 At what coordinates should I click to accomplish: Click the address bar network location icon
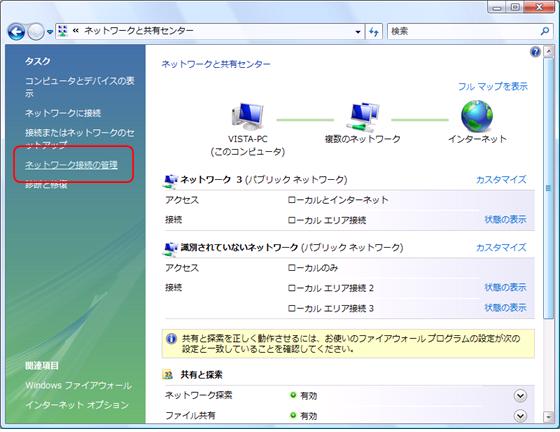click(x=63, y=31)
